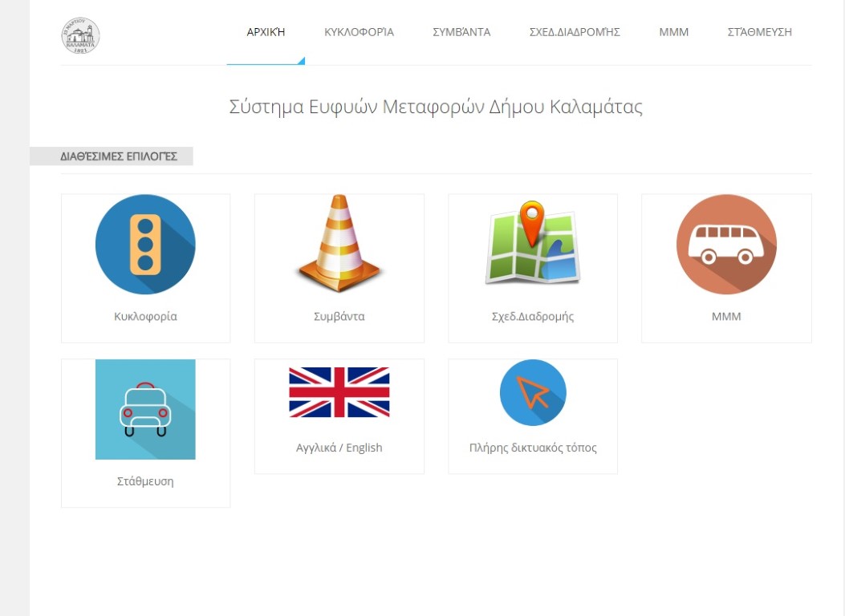This screenshot has width=845, height=616.
Task: Open the ΚΥΚΛΟΦΟΡΊΑ menu item
Action: pyautogui.click(x=359, y=32)
